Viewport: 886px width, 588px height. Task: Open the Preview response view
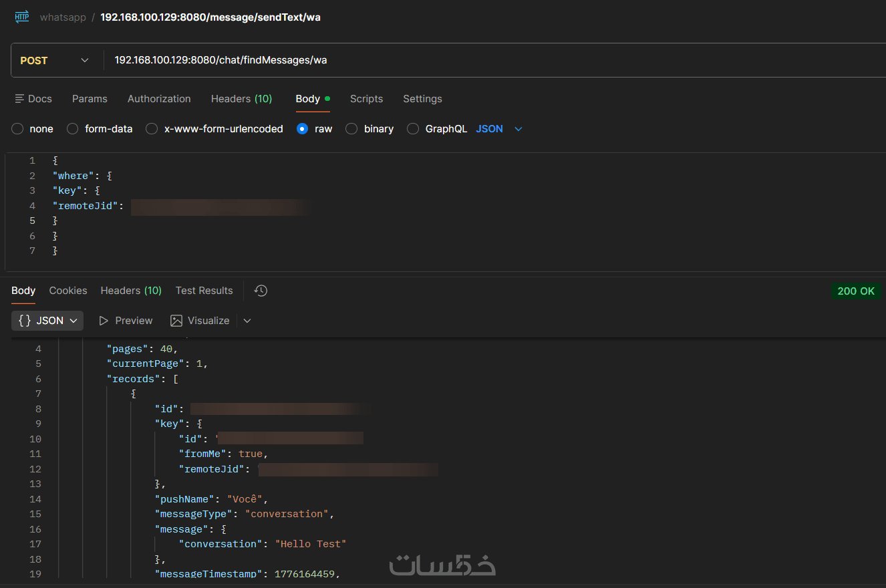126,321
